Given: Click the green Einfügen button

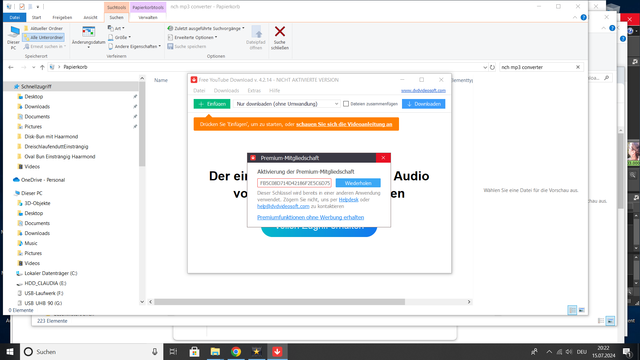Looking at the screenshot, I should pyautogui.click(x=212, y=104).
